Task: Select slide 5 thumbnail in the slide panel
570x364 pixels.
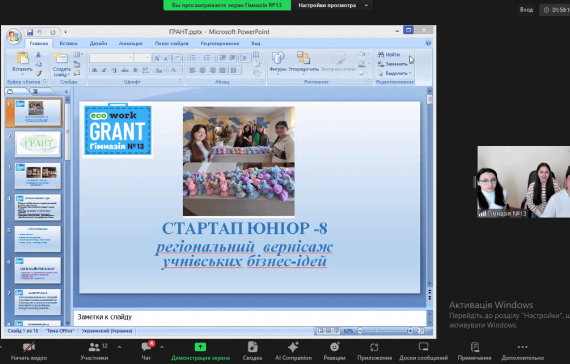Action: tap(38, 239)
